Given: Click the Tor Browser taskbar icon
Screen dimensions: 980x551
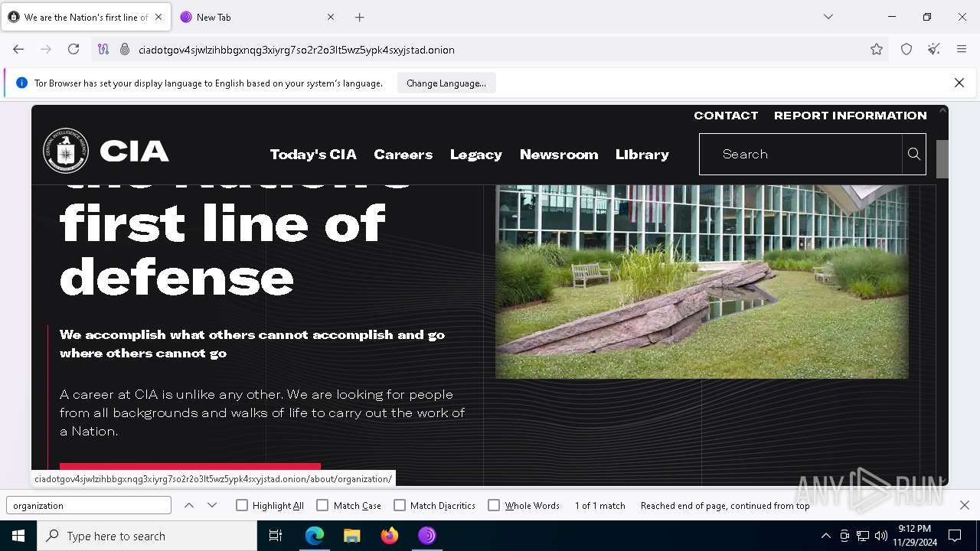Looking at the screenshot, I should pos(427,536).
